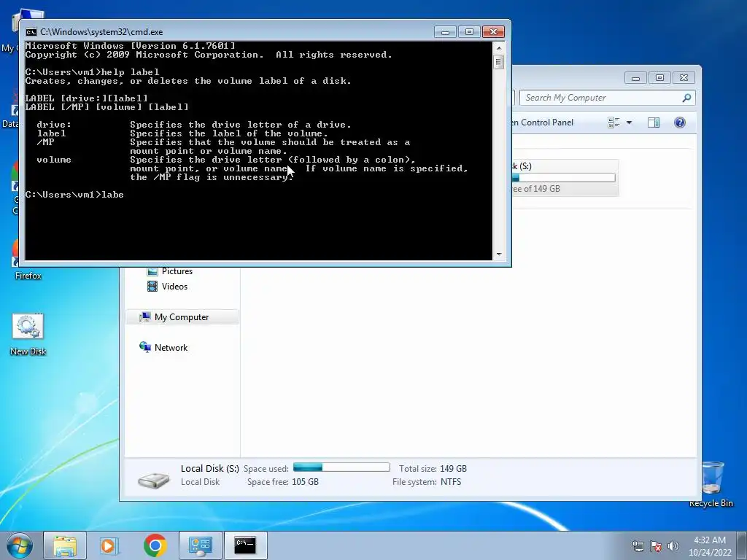The image size is (747, 560).
Task: Close the My Computer Explorer window
Action: click(x=684, y=78)
